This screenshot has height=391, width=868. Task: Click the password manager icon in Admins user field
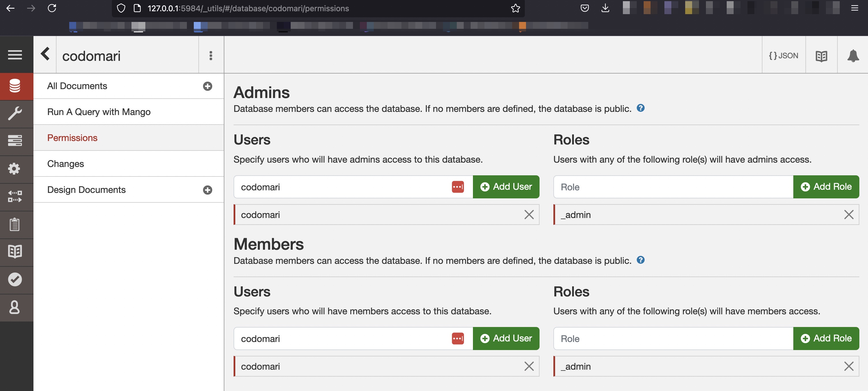pos(458,187)
